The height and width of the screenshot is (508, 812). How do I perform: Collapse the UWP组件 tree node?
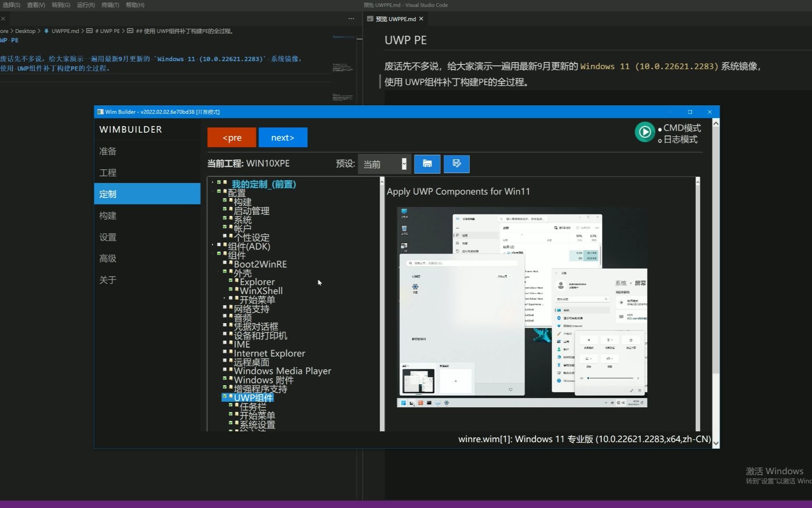point(219,396)
